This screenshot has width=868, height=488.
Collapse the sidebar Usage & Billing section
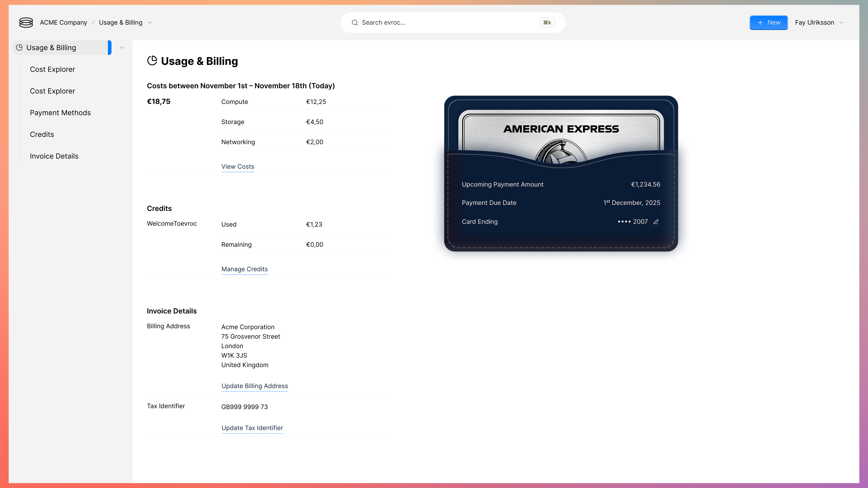[x=122, y=47]
